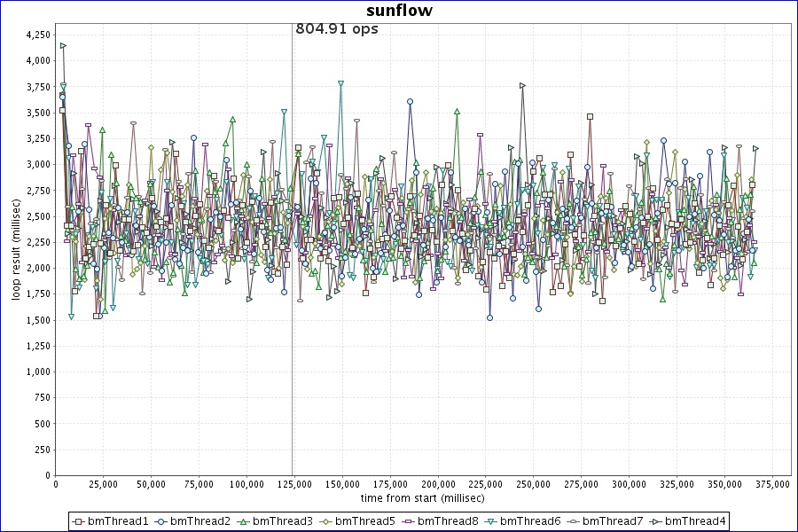Pick the bmThread6 inverted triangle legend marker

point(490,520)
